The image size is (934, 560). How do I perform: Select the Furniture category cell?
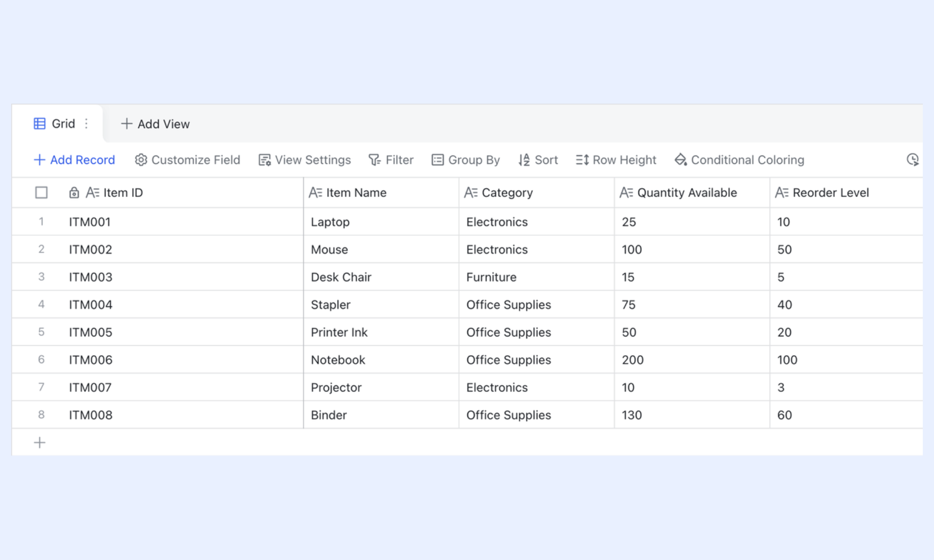point(537,277)
